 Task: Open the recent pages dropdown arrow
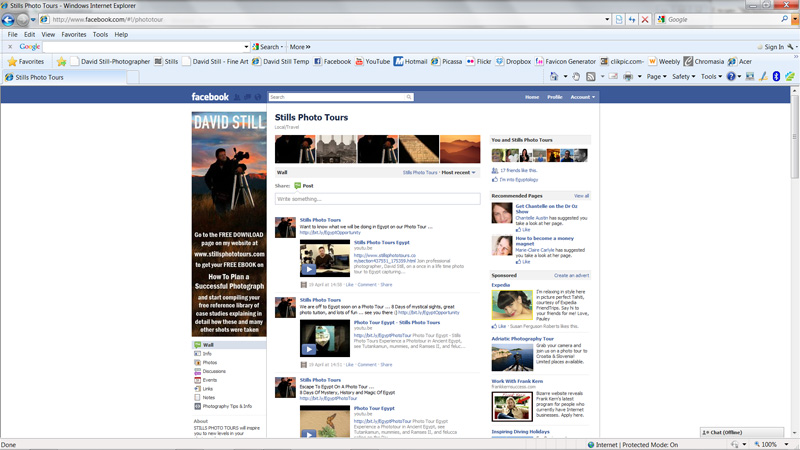pos(33,19)
